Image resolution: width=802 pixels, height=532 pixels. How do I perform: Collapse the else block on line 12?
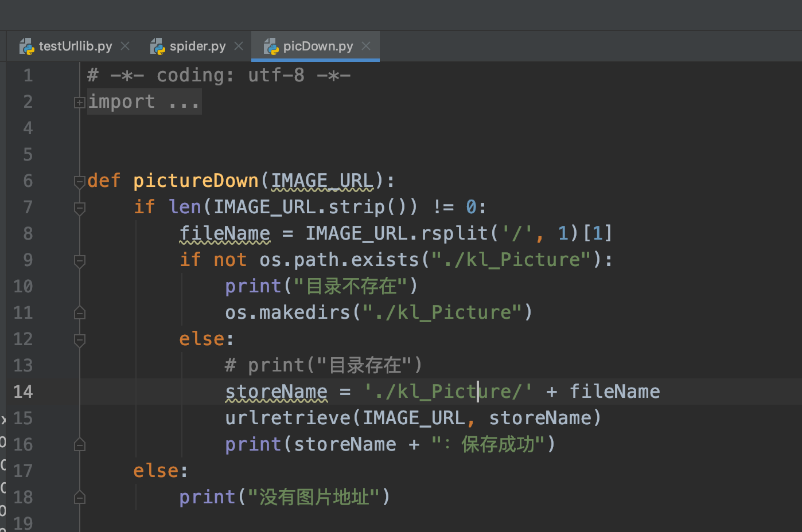click(x=80, y=340)
